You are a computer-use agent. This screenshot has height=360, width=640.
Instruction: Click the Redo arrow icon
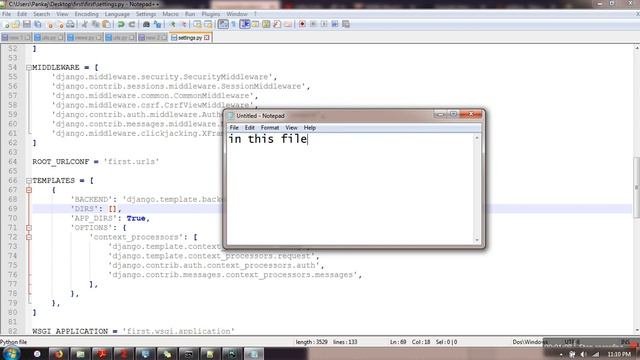[131, 24]
